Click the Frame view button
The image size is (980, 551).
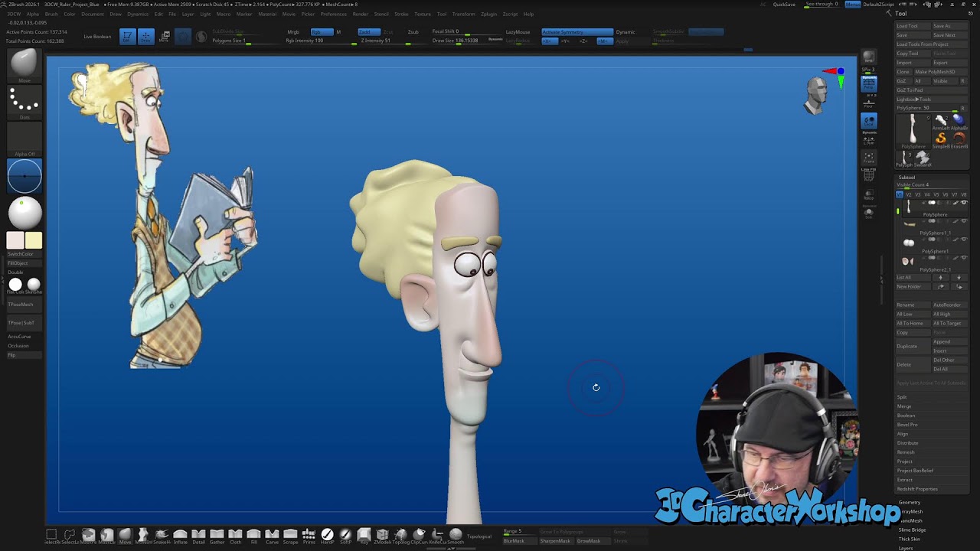click(x=869, y=157)
